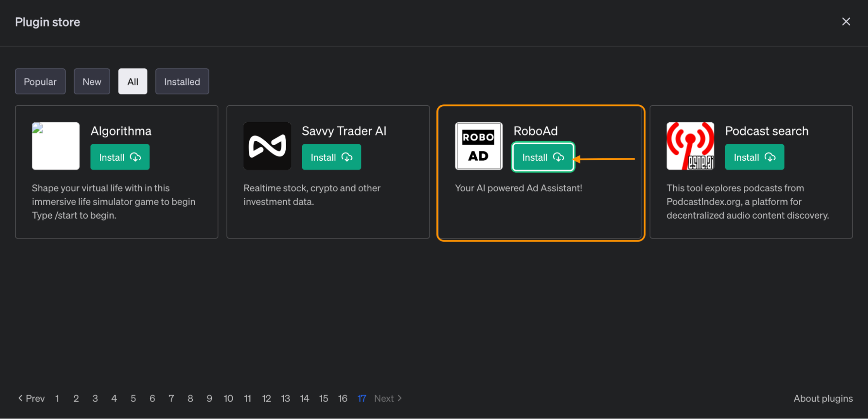The height and width of the screenshot is (419, 868).
Task: Go to page 13 of plugins
Action: coord(286,399)
